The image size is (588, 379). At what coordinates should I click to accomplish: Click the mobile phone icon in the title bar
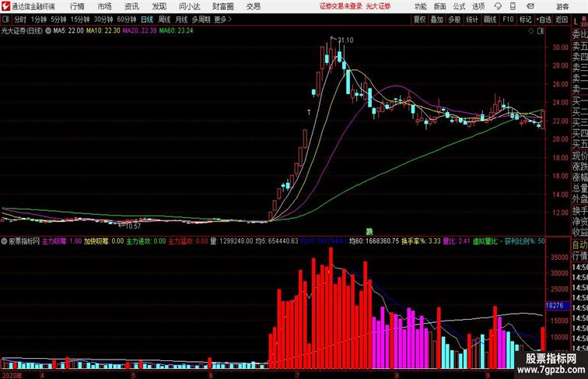pos(513,6)
